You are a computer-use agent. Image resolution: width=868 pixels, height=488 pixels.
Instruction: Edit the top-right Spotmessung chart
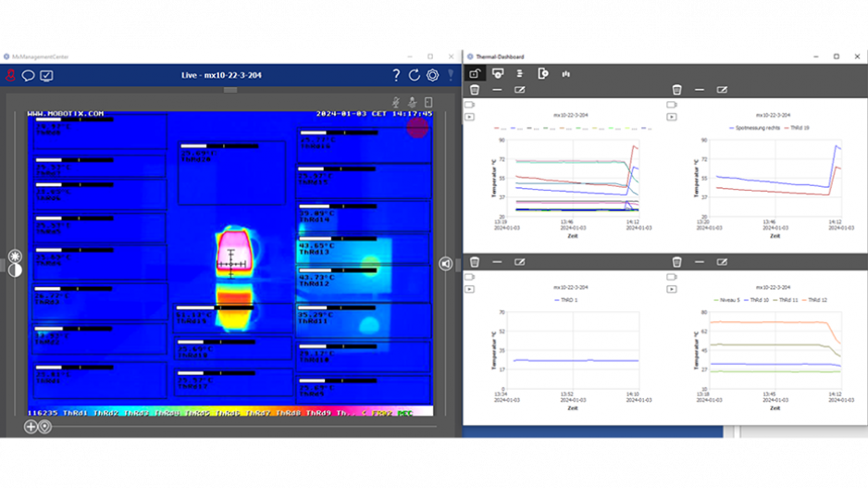[x=722, y=90]
